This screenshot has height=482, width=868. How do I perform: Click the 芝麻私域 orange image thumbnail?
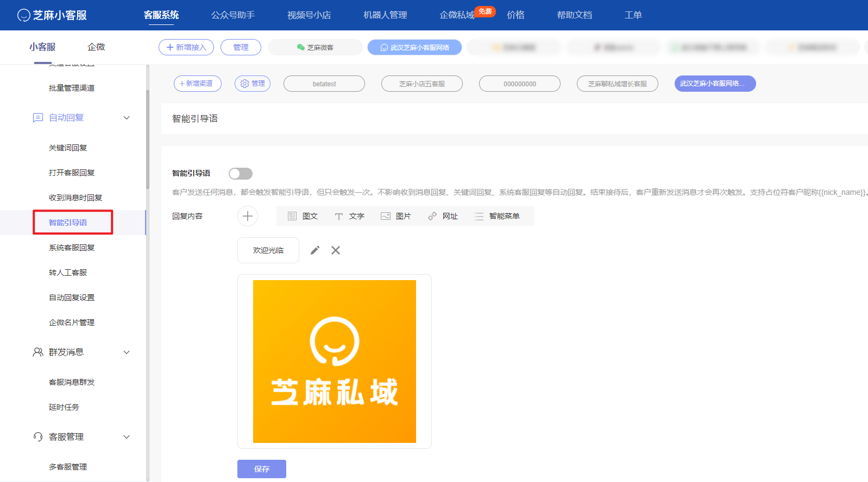(x=335, y=361)
